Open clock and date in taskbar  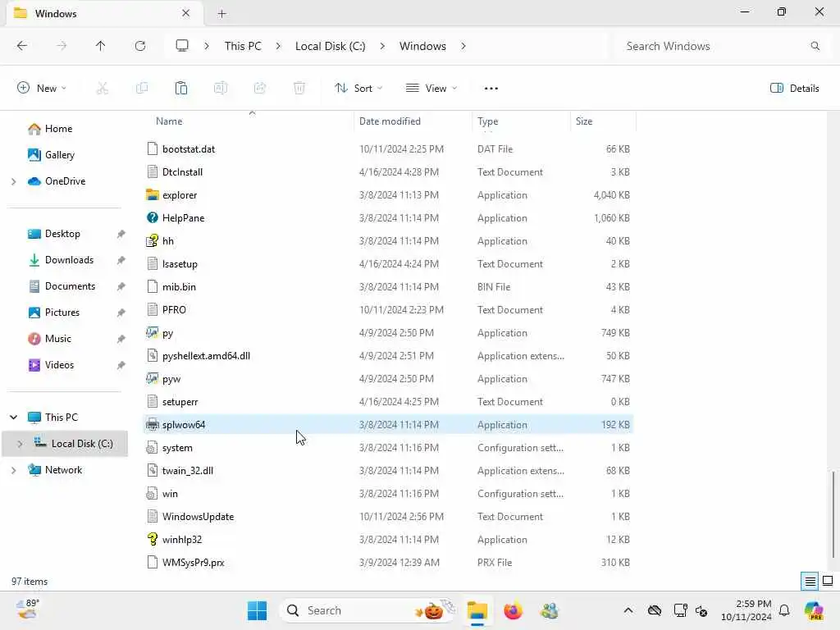(x=746, y=610)
